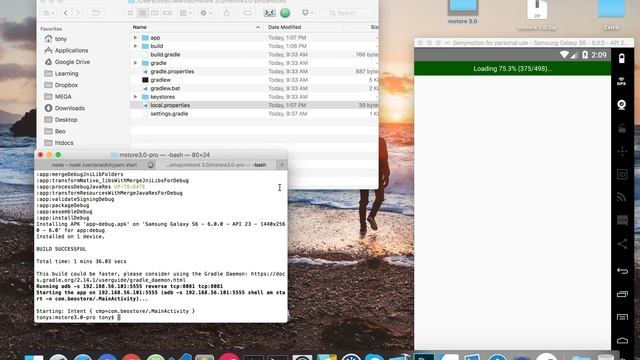The height and width of the screenshot is (360, 640).
Task: Click blue terminal-style Finder toolbar icon
Action: click(269, 13)
